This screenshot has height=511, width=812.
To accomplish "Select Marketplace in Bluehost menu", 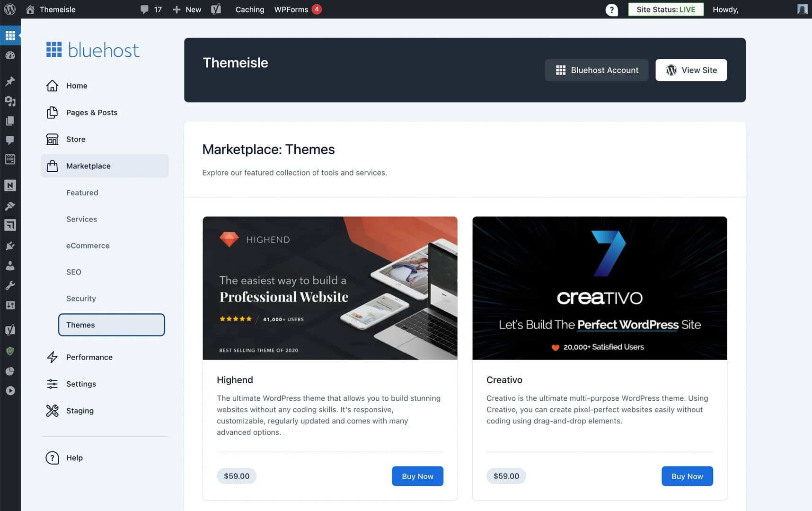I will 105,166.
